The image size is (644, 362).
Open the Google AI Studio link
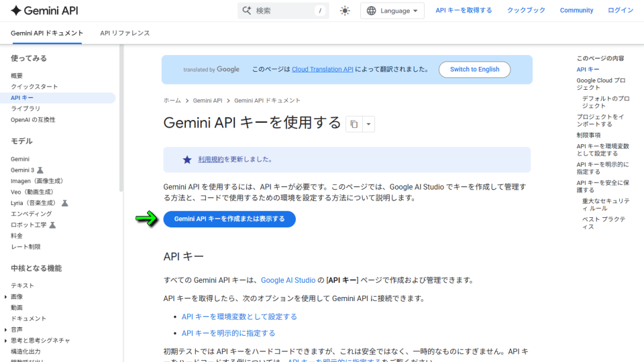pos(288,280)
